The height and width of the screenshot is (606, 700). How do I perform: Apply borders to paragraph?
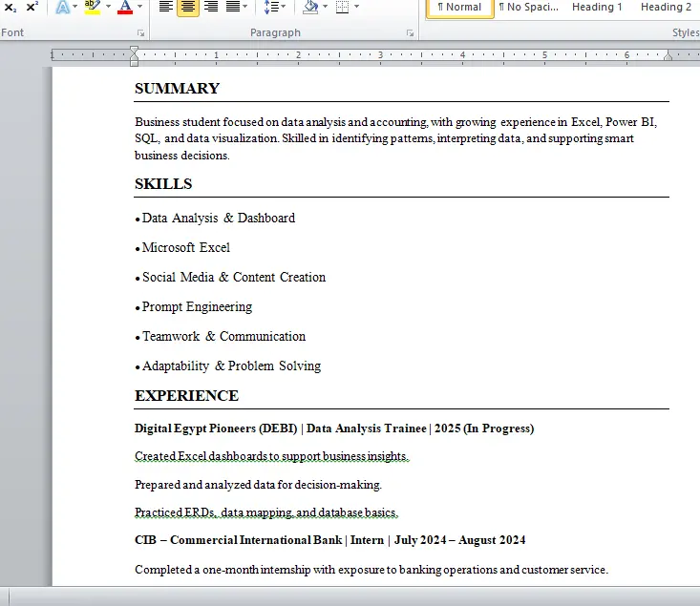pyautogui.click(x=343, y=7)
